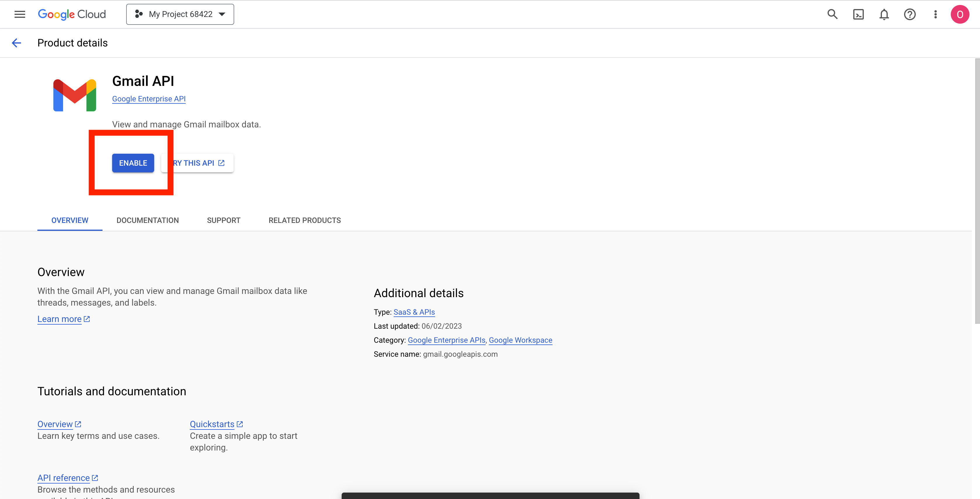Screen dimensions: 980x499
Task: Click the more options vertical dots icon
Action: tap(936, 14)
